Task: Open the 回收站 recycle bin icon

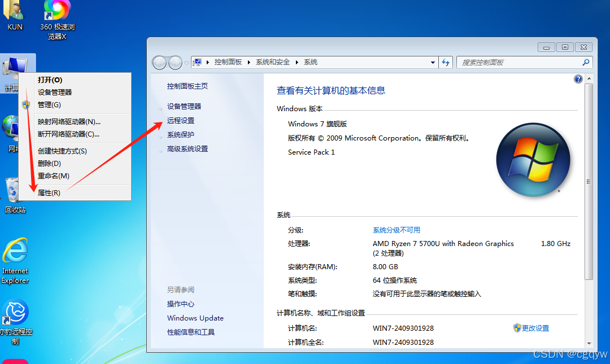Action: coord(15,195)
